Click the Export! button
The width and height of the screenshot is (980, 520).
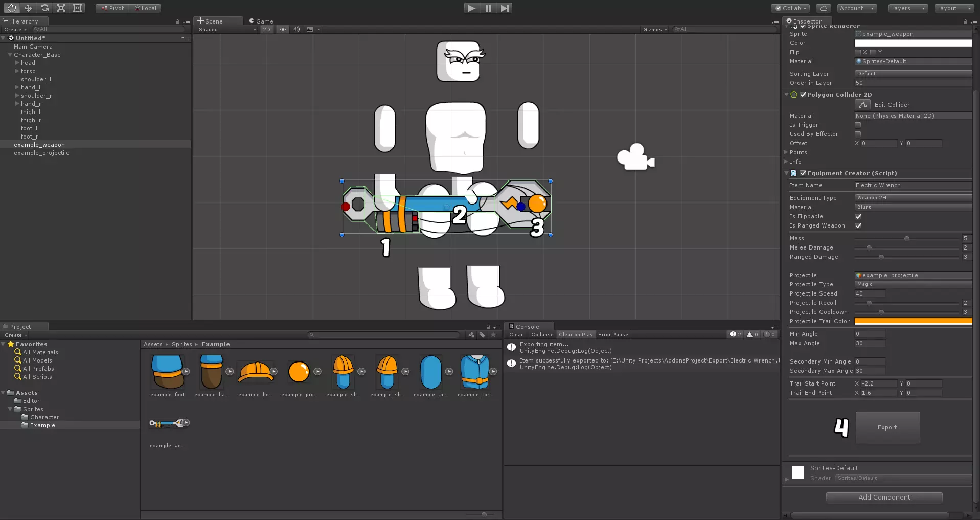click(x=887, y=427)
